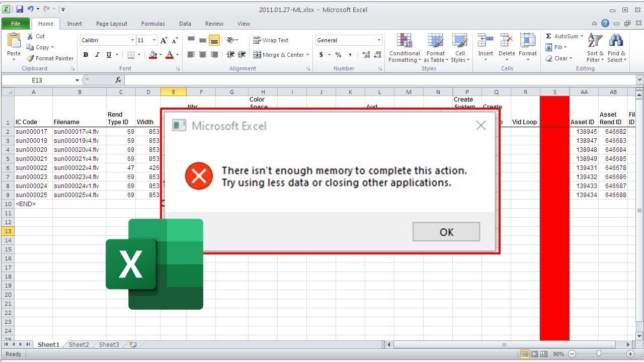Apply the accounting dollar format
This screenshot has height=362, width=644.
tap(321, 55)
